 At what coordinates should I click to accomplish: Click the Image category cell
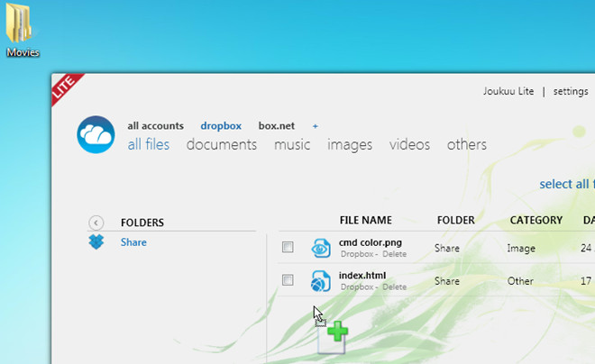coord(521,249)
